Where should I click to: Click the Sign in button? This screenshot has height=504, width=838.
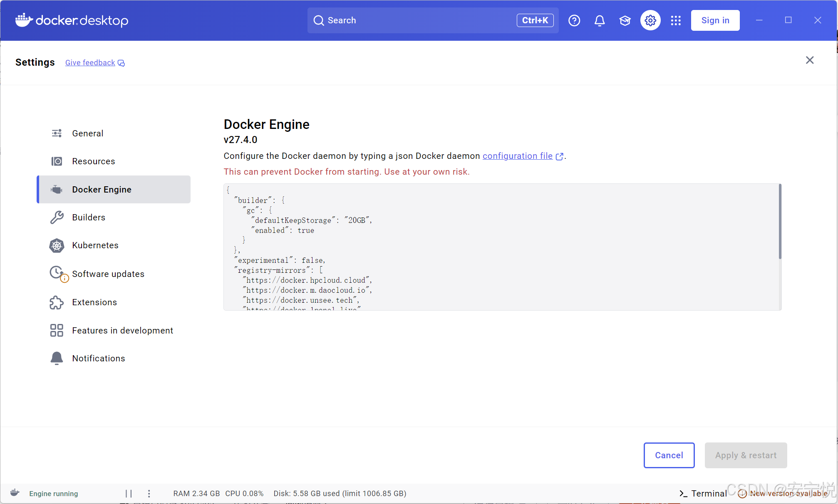(x=715, y=20)
